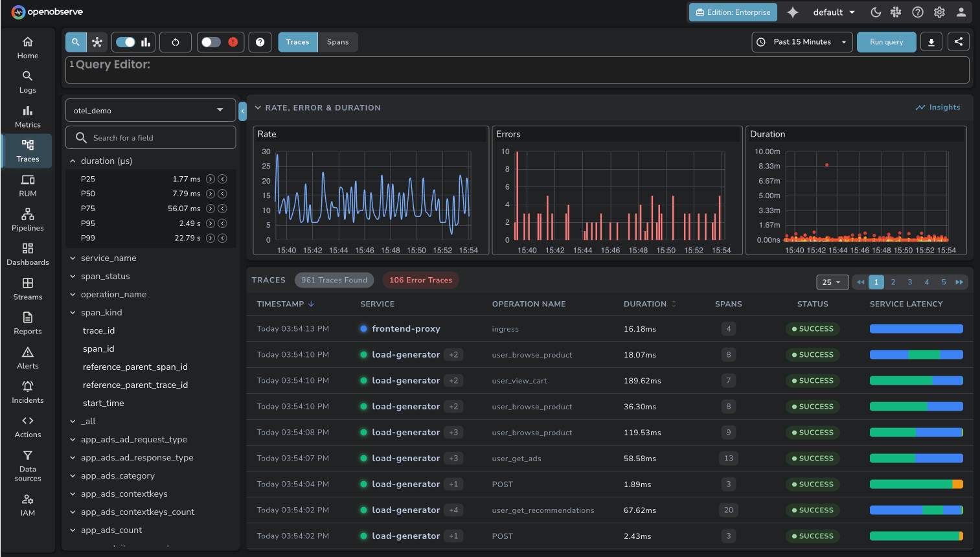Screen dimensions: 980x557
Task: Click the refresh/reset icon in the query toolbar
Action: [x=175, y=41]
